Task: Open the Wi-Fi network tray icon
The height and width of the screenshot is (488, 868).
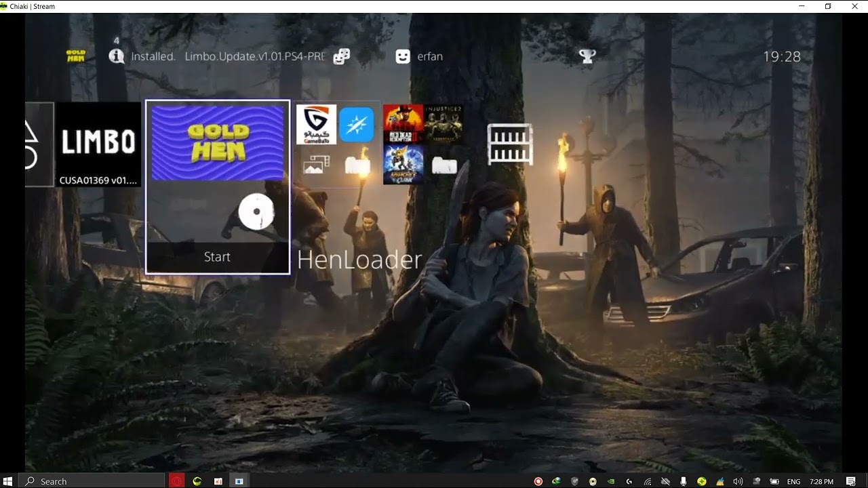Action: click(648, 481)
